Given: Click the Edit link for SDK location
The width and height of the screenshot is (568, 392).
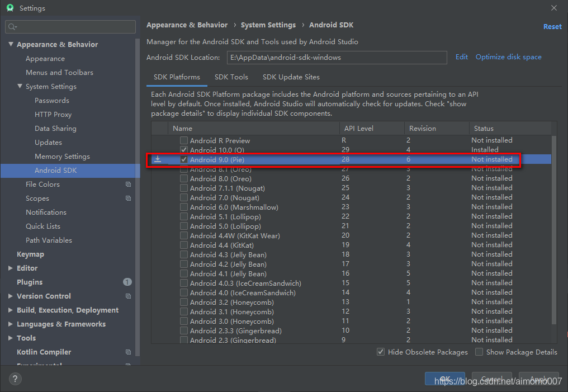Looking at the screenshot, I should point(462,57).
